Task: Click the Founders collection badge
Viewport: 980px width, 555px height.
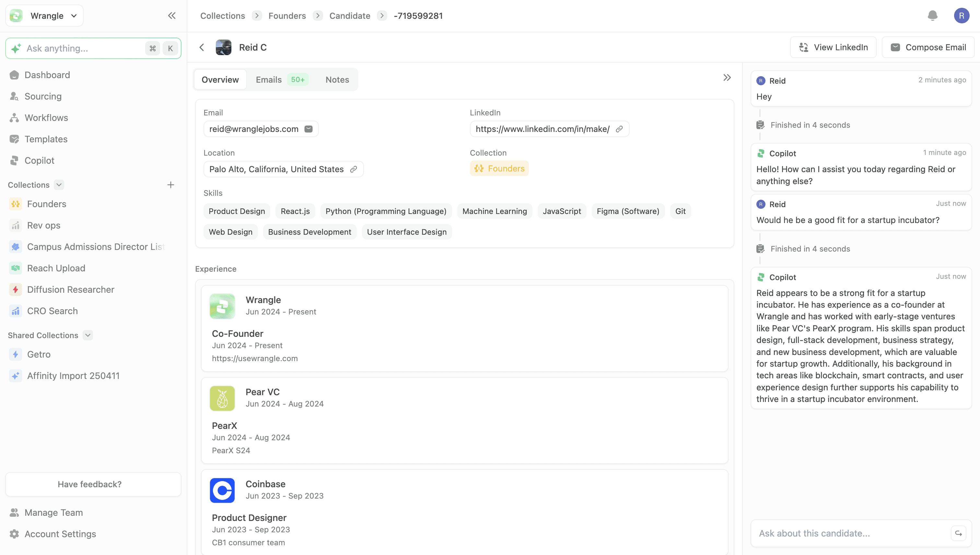Action: click(x=499, y=169)
